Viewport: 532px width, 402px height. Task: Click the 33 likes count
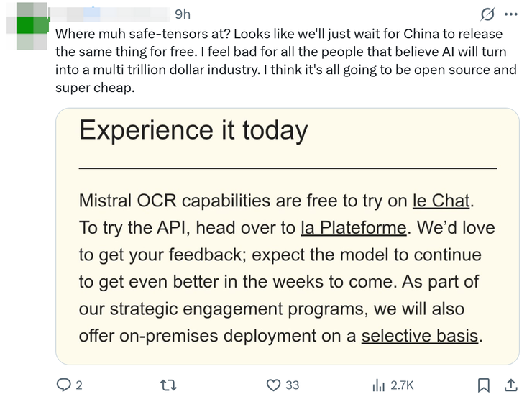[x=292, y=385]
